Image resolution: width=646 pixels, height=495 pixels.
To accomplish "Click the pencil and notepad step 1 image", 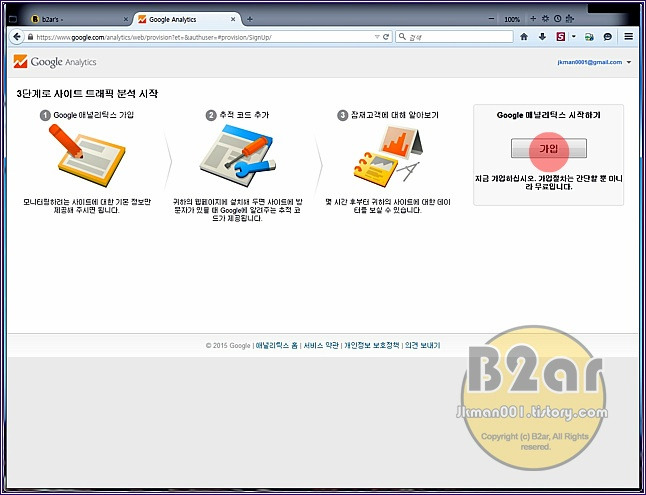I will click(87, 155).
